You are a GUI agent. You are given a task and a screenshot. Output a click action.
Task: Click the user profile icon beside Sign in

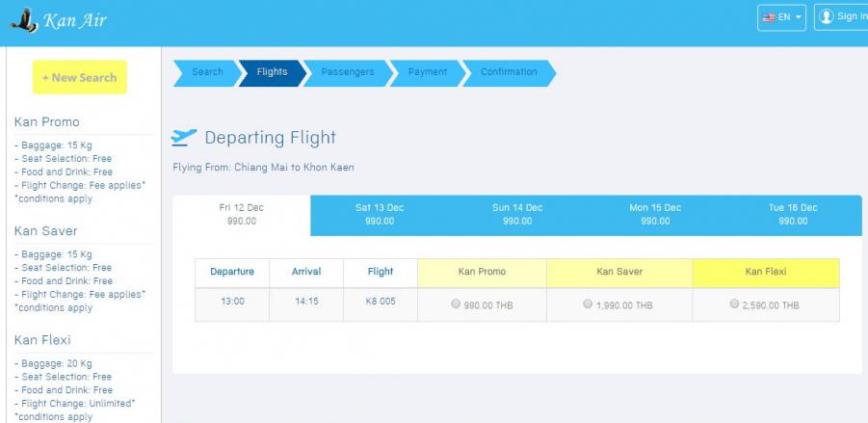[x=826, y=16]
